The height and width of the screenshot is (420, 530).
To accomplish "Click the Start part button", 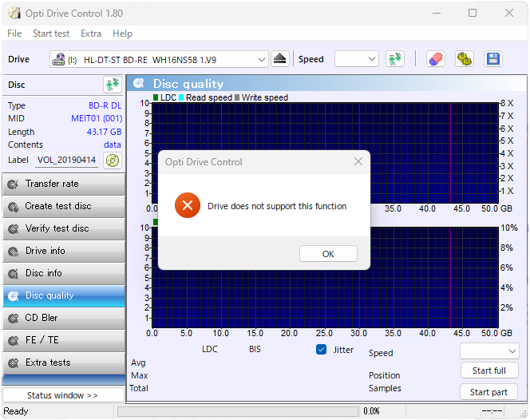I will tap(488, 392).
